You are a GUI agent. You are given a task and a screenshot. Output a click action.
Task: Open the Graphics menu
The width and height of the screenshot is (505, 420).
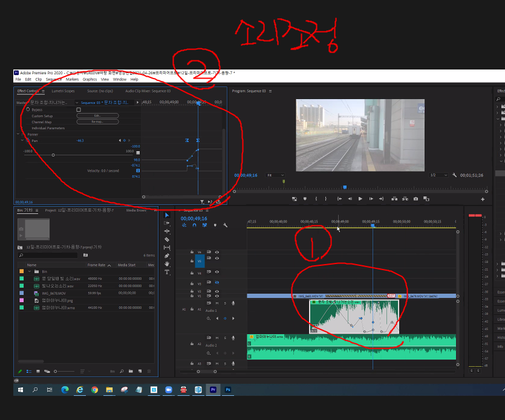pyautogui.click(x=90, y=80)
